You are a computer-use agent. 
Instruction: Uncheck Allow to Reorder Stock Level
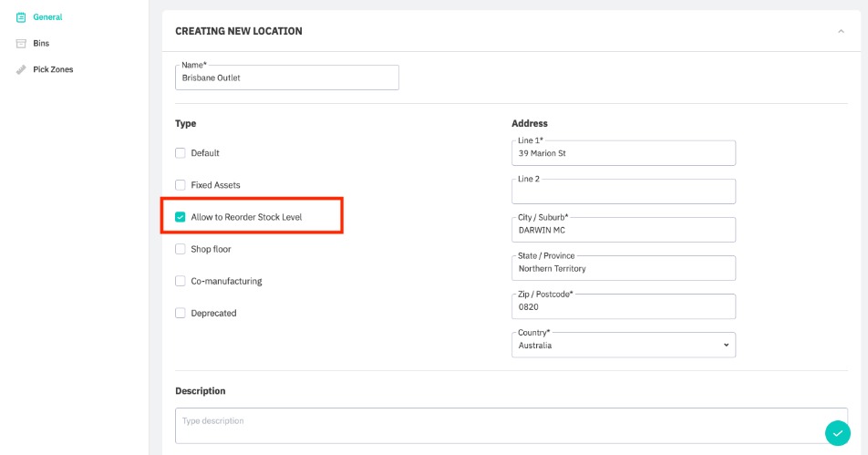(181, 217)
